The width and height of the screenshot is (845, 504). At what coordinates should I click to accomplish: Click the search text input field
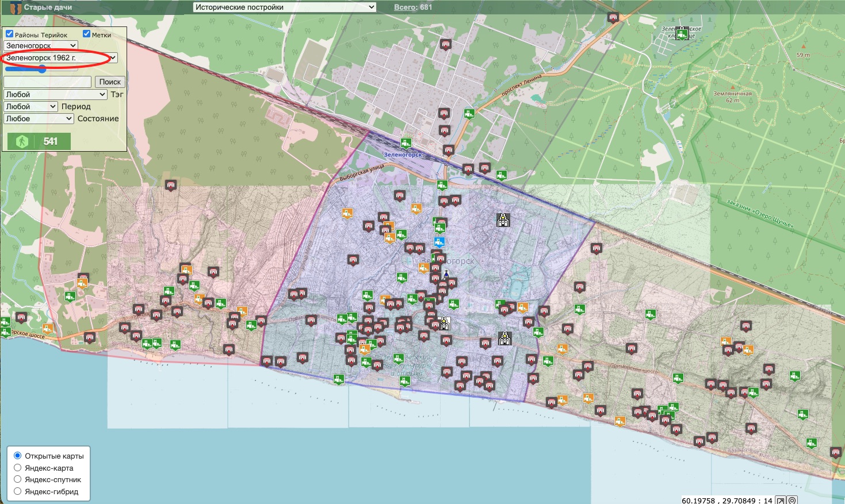pos(47,82)
